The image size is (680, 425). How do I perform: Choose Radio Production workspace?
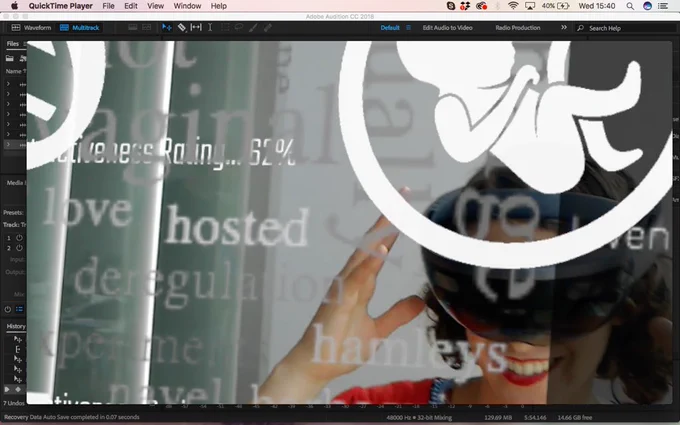(518, 27)
